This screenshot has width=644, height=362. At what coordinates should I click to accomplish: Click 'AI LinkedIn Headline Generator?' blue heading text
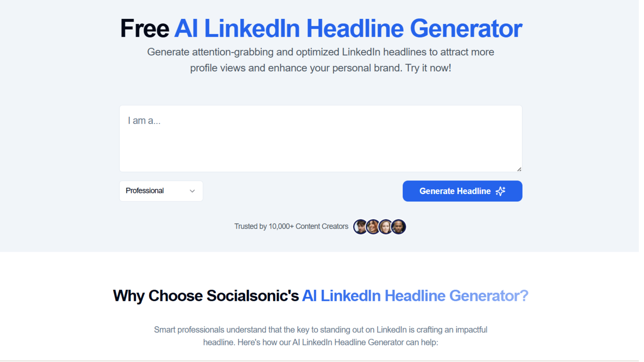(415, 296)
